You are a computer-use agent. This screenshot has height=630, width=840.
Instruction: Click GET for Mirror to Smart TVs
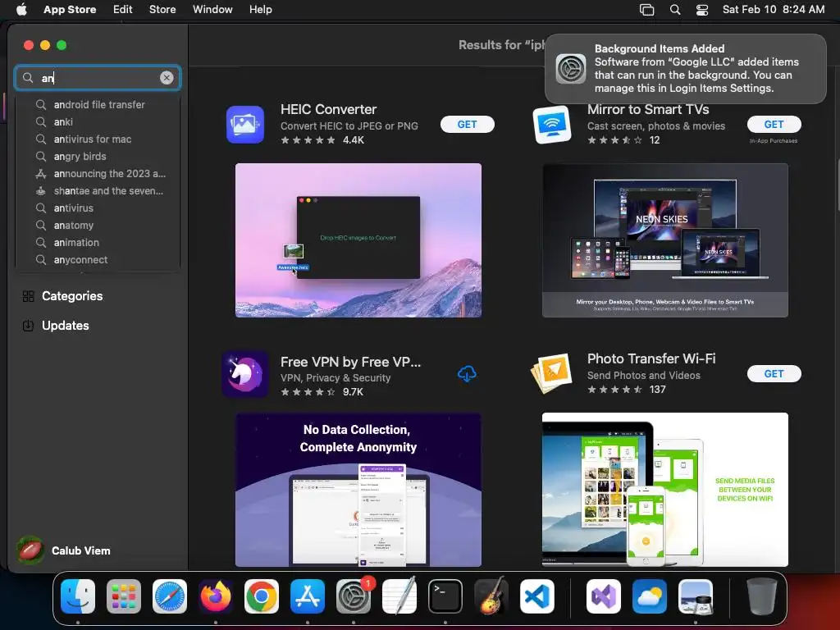[774, 125]
